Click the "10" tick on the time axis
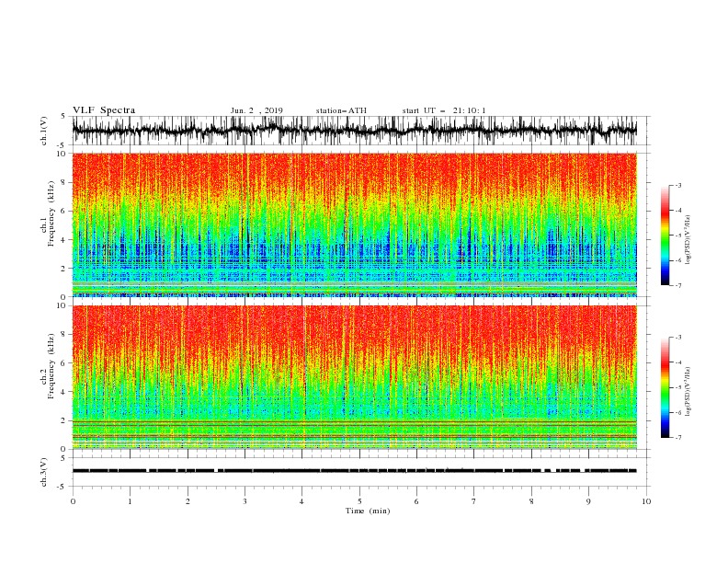This screenshot has width=728, height=563. 646,501
